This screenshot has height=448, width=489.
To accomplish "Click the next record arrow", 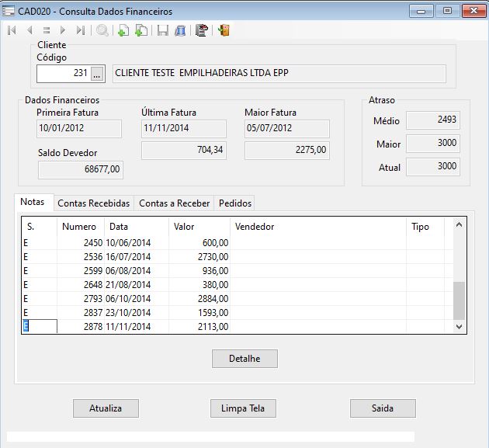I will tap(63, 31).
